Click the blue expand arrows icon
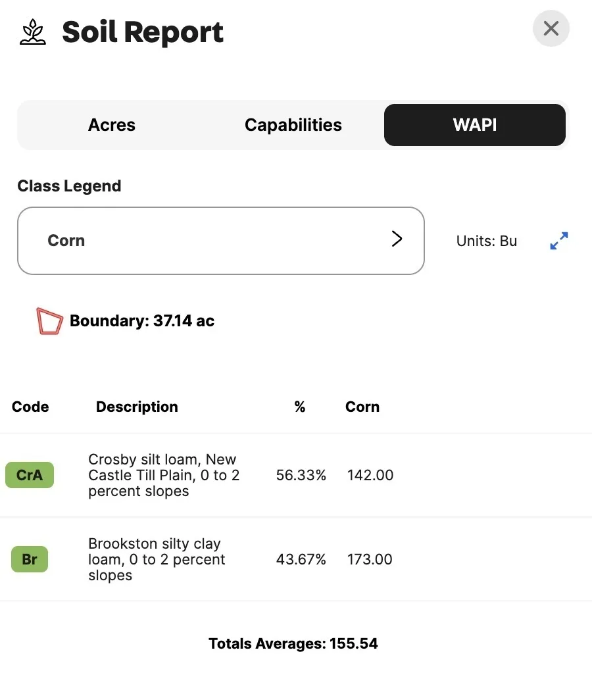The height and width of the screenshot is (700, 592). (x=558, y=241)
